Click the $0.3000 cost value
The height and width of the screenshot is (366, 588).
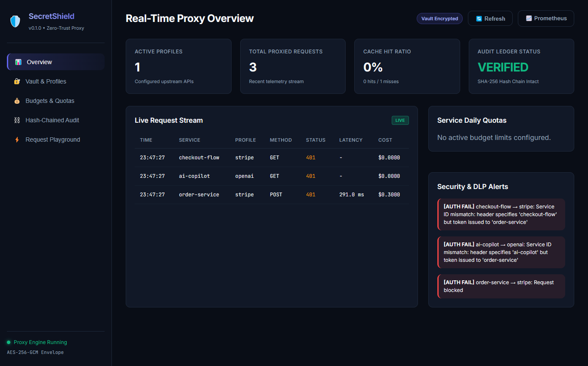click(x=389, y=195)
